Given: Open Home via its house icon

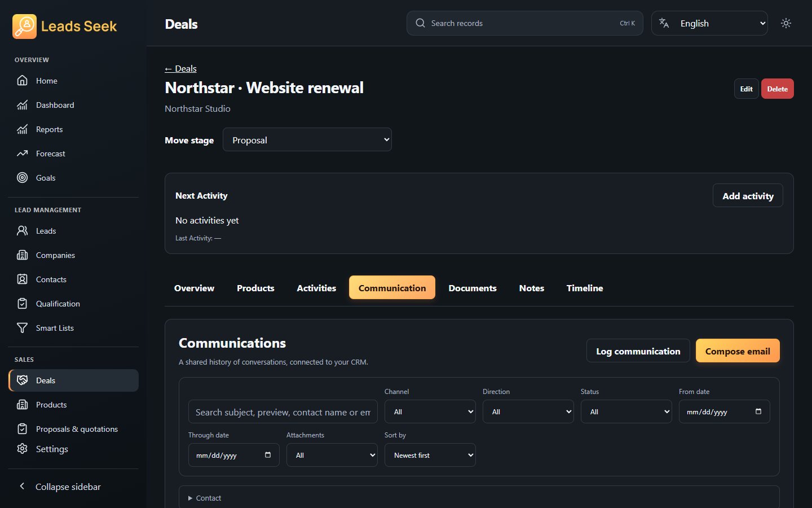Looking at the screenshot, I should point(22,81).
